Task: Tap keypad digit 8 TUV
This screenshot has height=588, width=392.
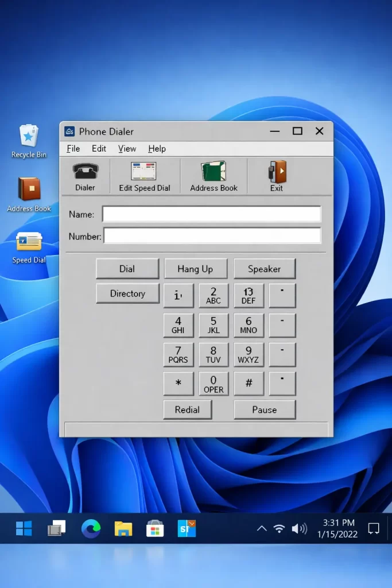Action: (214, 354)
